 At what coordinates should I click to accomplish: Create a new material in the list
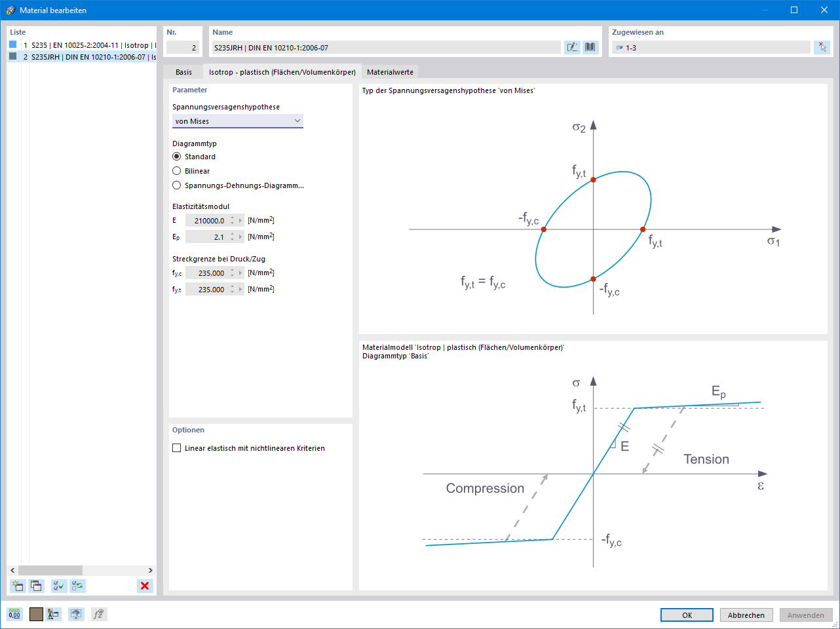click(18, 586)
